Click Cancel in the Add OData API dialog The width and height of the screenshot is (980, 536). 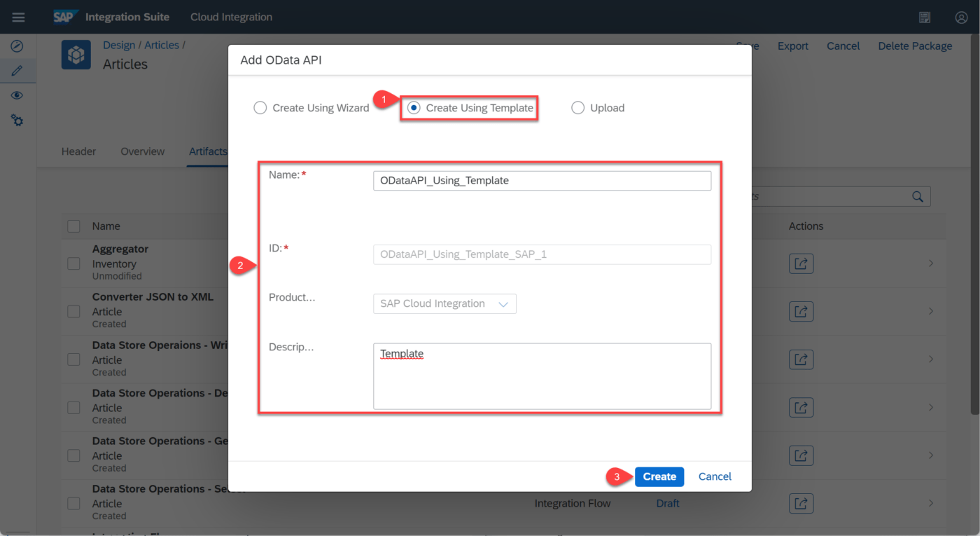(715, 476)
